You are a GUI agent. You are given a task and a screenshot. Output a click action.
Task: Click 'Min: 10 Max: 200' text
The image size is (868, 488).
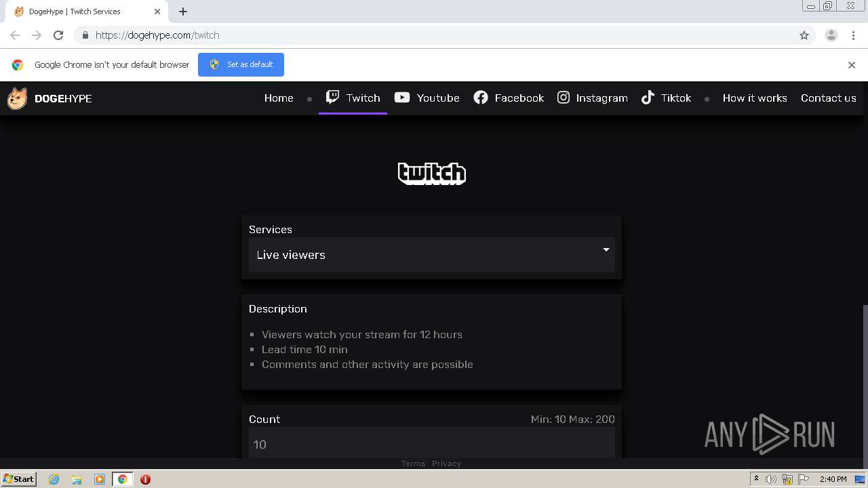pyautogui.click(x=573, y=419)
